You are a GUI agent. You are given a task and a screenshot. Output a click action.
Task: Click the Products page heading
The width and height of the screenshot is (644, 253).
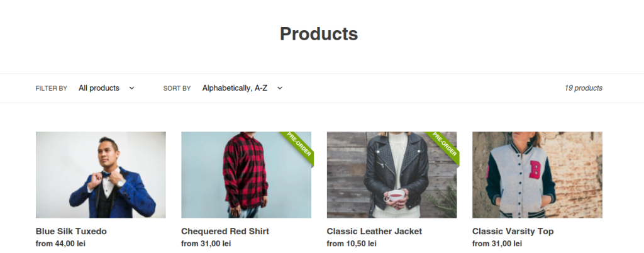tap(319, 34)
